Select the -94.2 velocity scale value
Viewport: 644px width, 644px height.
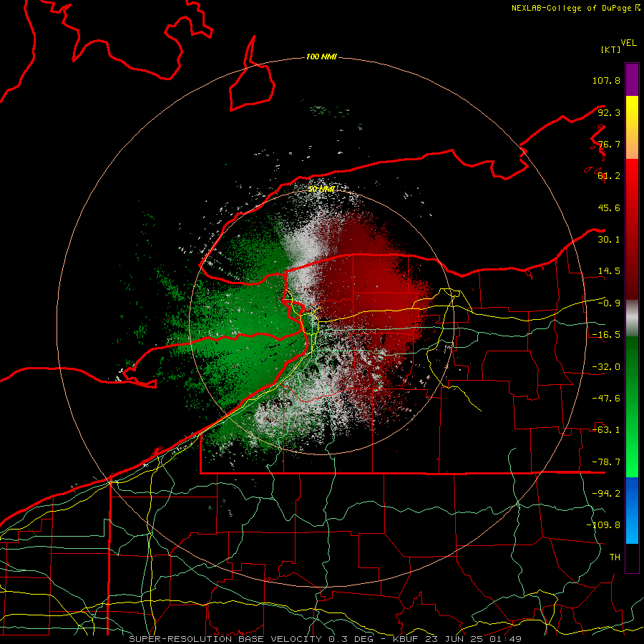606,494
